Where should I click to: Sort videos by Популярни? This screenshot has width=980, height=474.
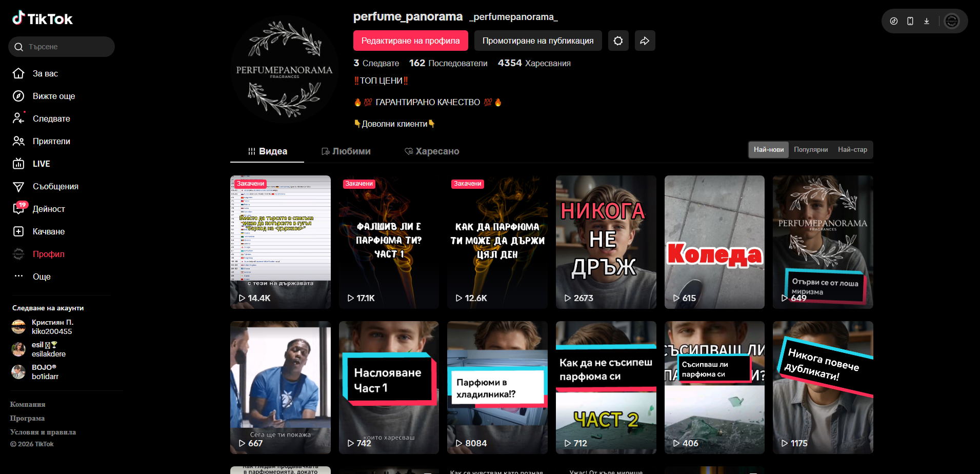coord(810,150)
